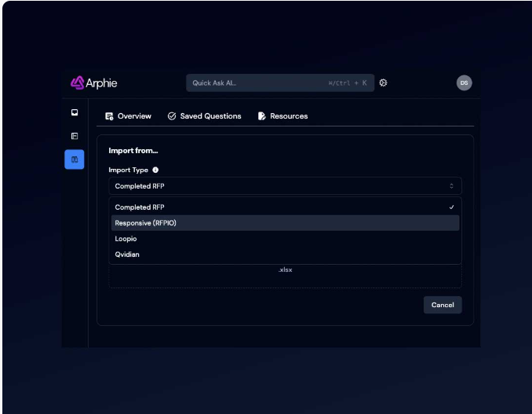Choose Loopio import option

[285, 239]
